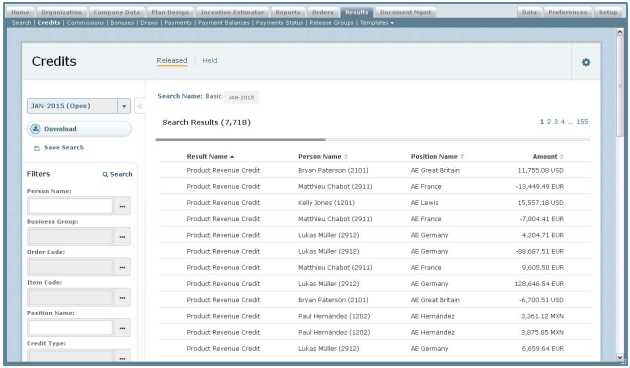The width and height of the screenshot is (630, 368).
Task: Open the Company Data tab
Action: click(117, 12)
